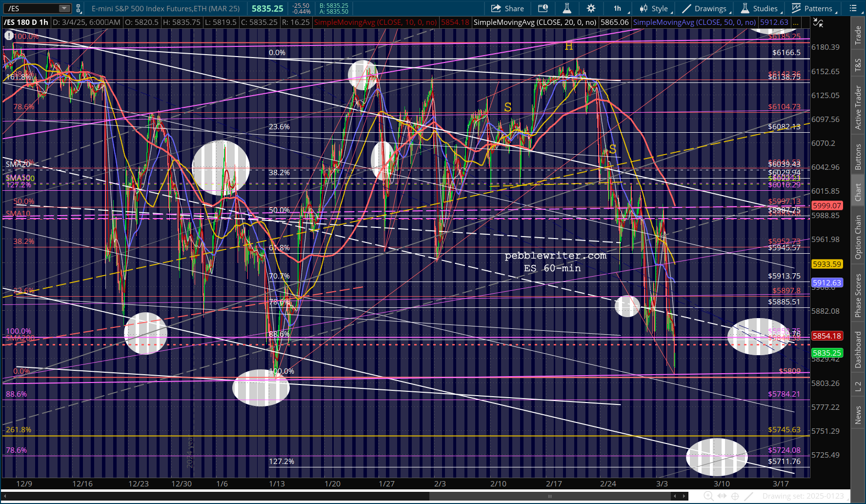866x504 pixels.
Task: Open the Style dropdown menu
Action: click(656, 8)
